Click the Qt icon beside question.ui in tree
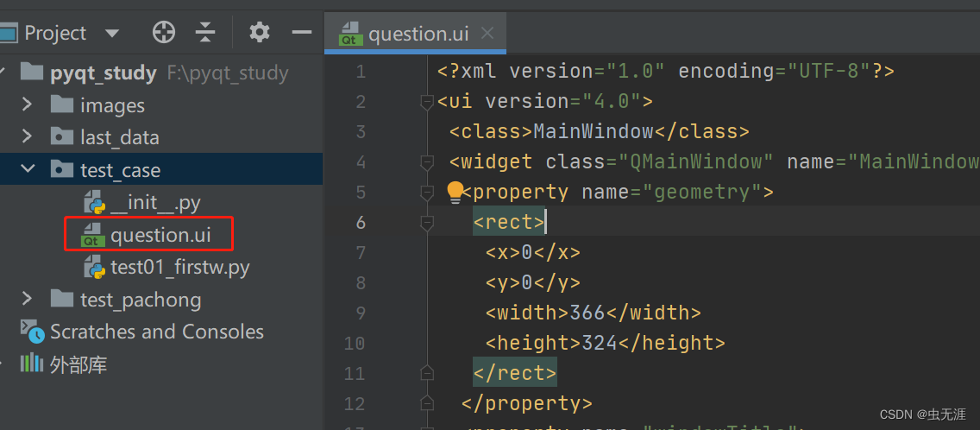980x430 pixels. (x=91, y=235)
